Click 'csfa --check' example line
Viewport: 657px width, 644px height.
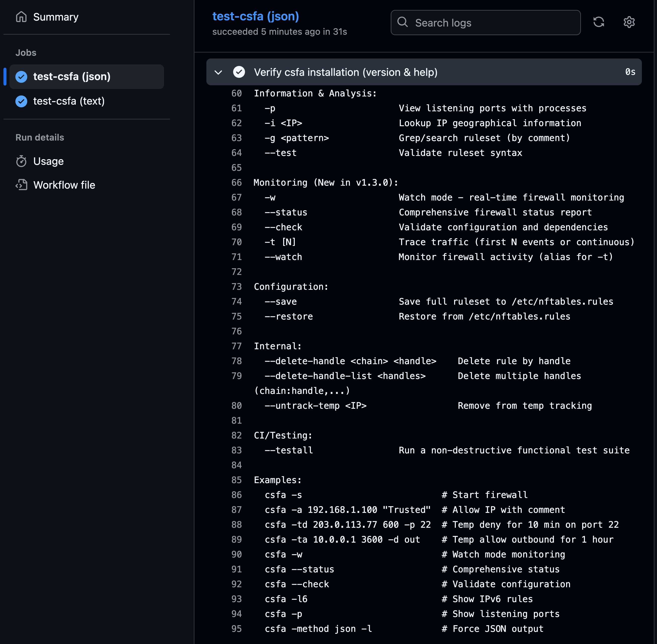pos(297,585)
